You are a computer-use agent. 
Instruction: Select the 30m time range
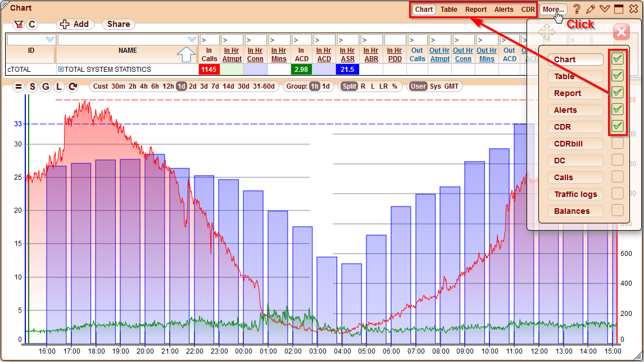118,86
